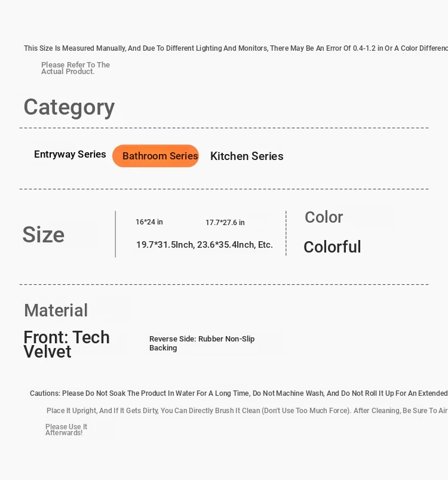
Task: Click the solid vertical divider beside Size
Action: pos(115,234)
